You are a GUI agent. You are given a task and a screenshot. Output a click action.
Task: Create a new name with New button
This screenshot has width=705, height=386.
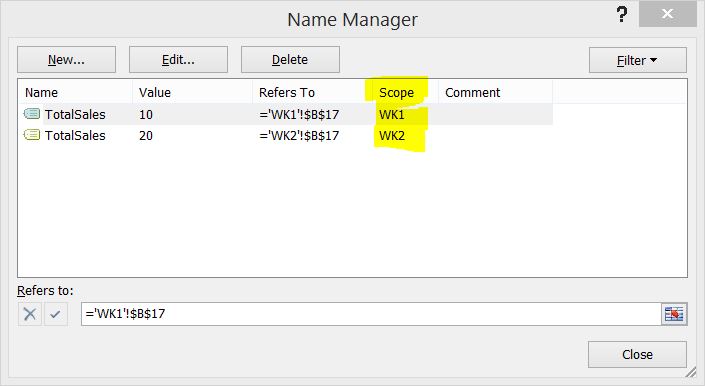[67, 60]
